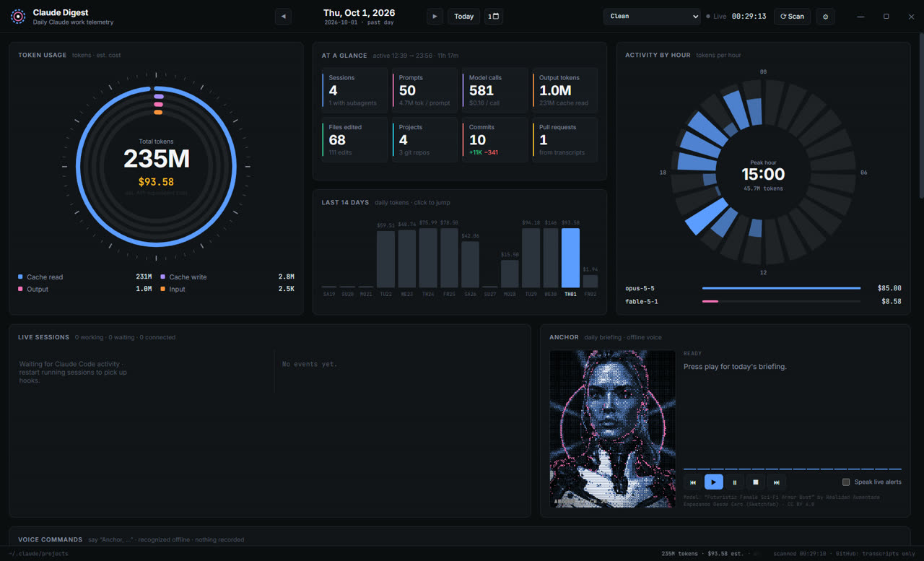The width and height of the screenshot is (924, 561).
Task: Click the fable-5-1 model row
Action: pyautogui.click(x=763, y=301)
